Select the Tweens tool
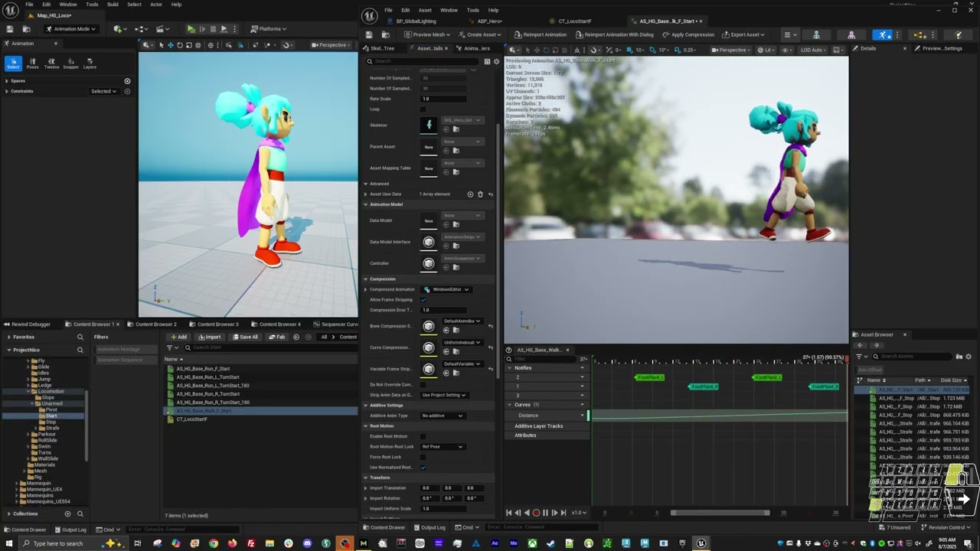This screenshot has height=551, width=980. (x=51, y=63)
